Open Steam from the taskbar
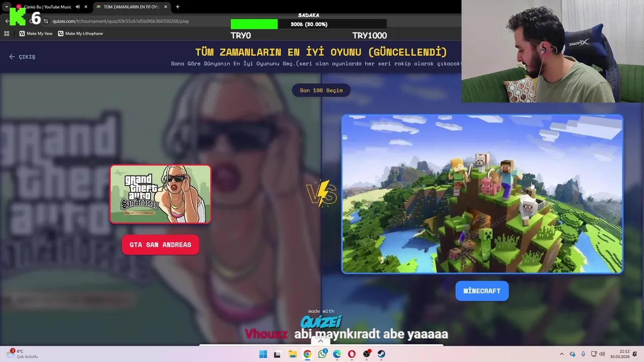The image size is (644, 362). pyautogui.click(x=381, y=354)
